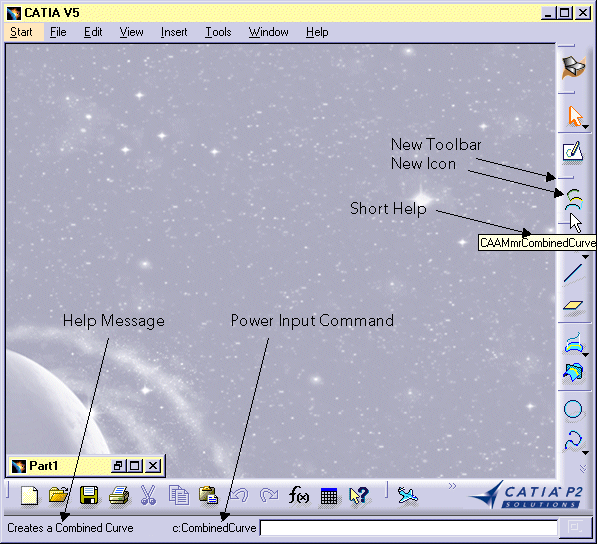Image resolution: width=597 pixels, height=544 pixels.
Task: Click 'Creates a Combined Curve' status text
Action: click(70, 528)
